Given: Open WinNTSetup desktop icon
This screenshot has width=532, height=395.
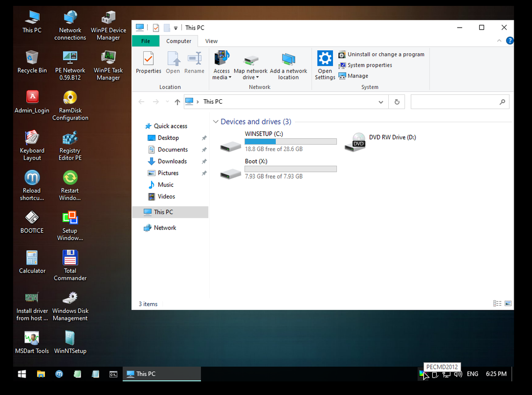Looking at the screenshot, I should [x=70, y=342].
